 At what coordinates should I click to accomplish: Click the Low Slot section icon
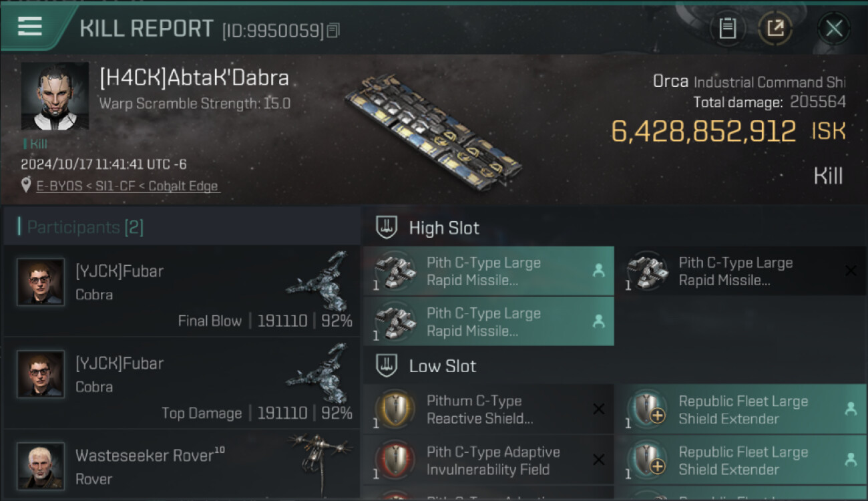click(x=387, y=366)
